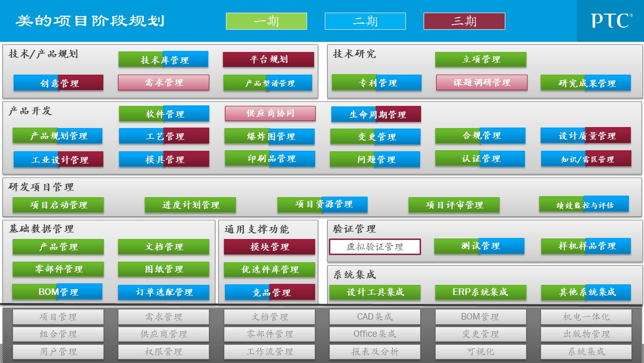Open the 项目资源管理 box
Viewport: 644px width, 363px height.
pos(322,204)
